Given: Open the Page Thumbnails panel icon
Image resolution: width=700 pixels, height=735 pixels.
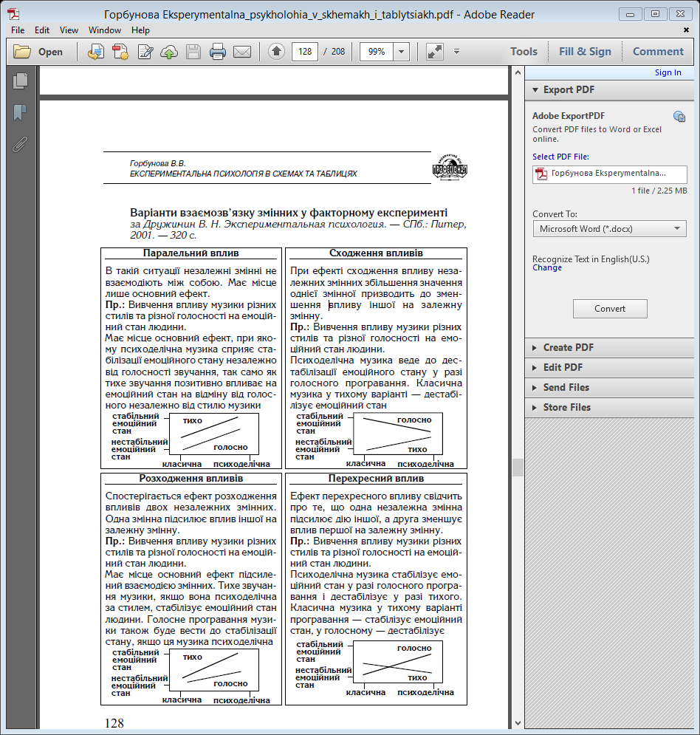Looking at the screenshot, I should [x=20, y=81].
